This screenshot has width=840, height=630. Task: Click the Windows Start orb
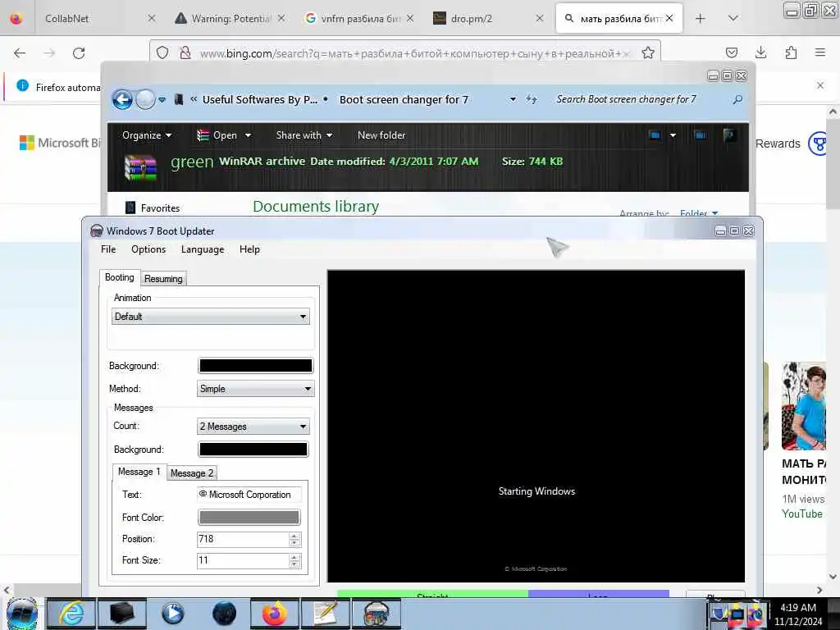(x=22, y=614)
